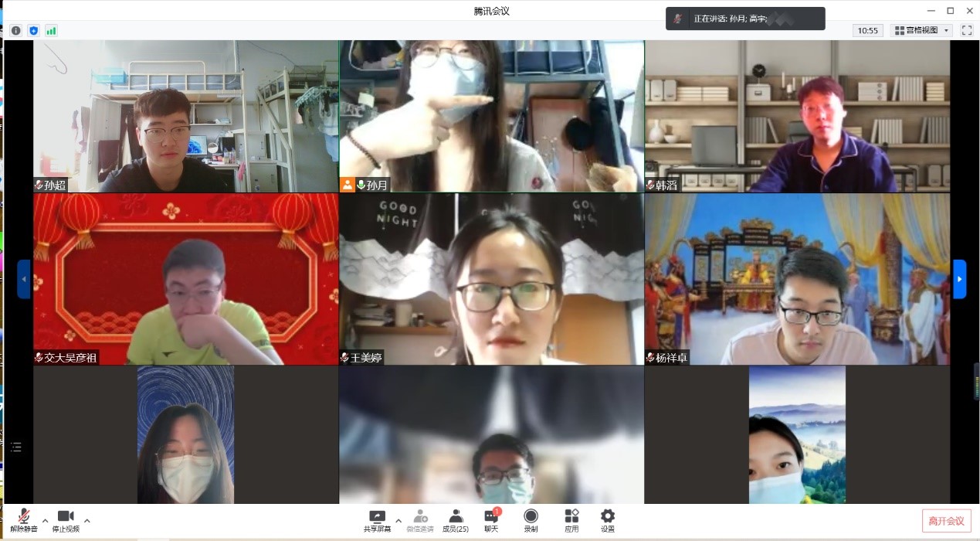Enter full screen mode
This screenshot has width=980, height=541.
click(x=965, y=30)
